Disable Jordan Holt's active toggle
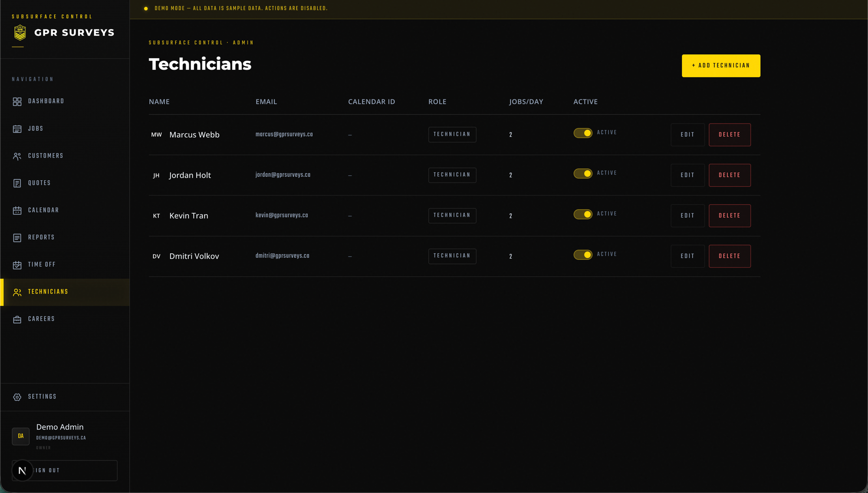Screen dimensions: 868x493 [583, 174]
